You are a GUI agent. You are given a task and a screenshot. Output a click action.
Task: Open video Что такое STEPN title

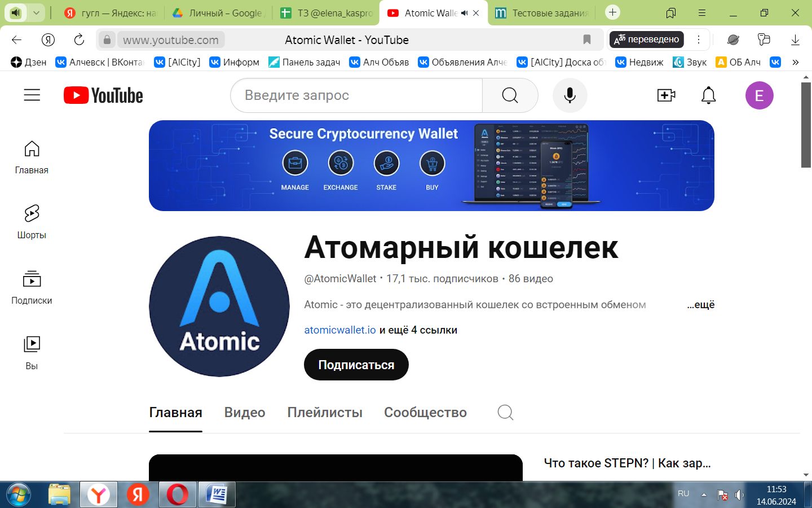click(x=627, y=463)
